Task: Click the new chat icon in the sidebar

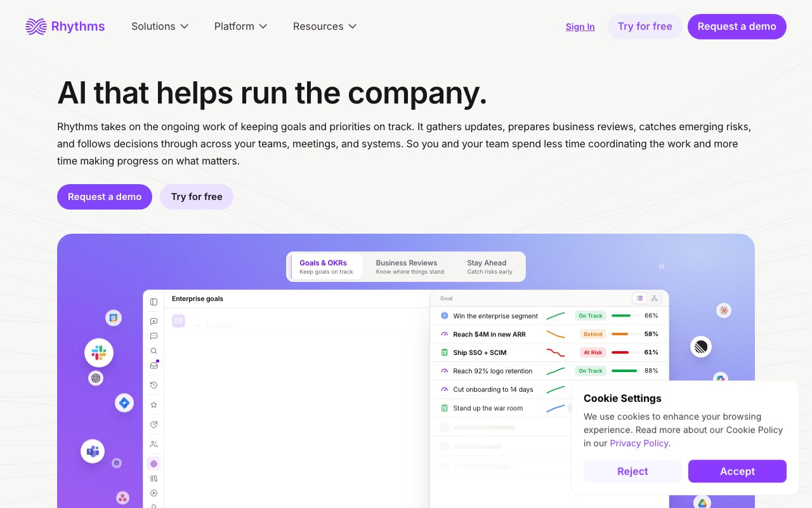Action: pos(154,321)
